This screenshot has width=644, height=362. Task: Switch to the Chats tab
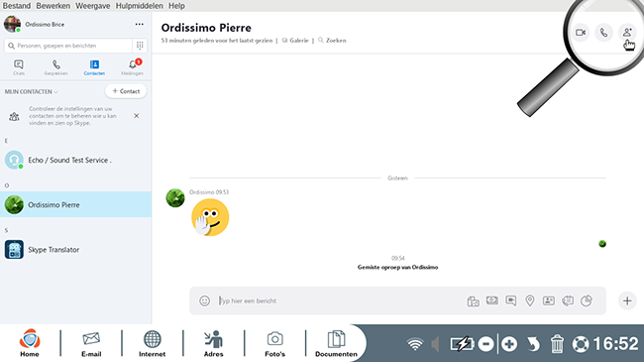coord(19,67)
